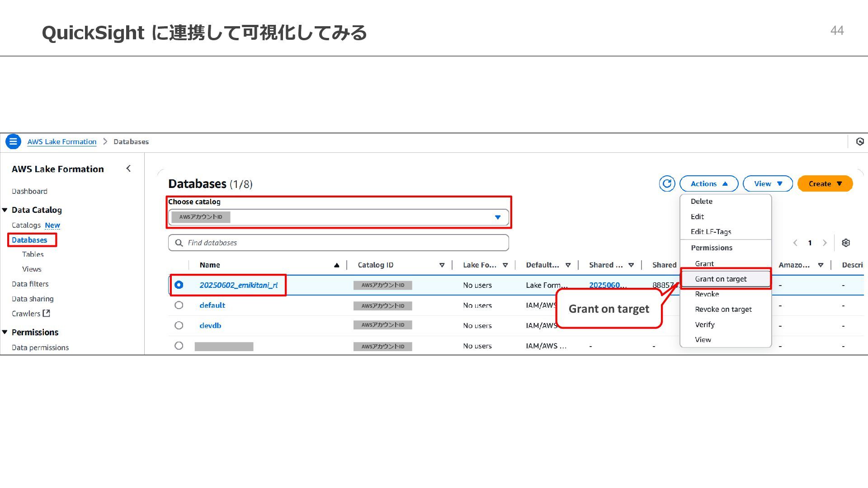
Task: Go to next page arrow
Action: click(825, 243)
